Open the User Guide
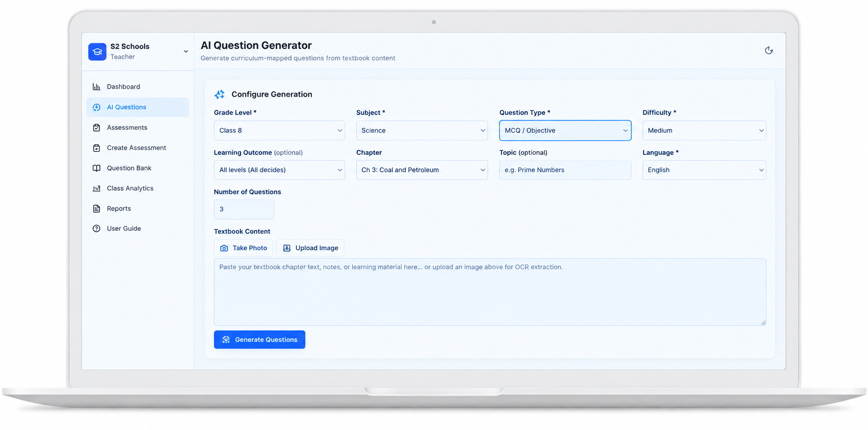 coord(137,228)
